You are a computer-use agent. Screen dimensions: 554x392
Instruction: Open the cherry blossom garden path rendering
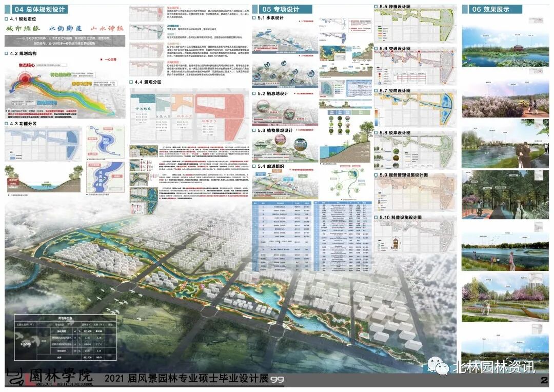505,298
